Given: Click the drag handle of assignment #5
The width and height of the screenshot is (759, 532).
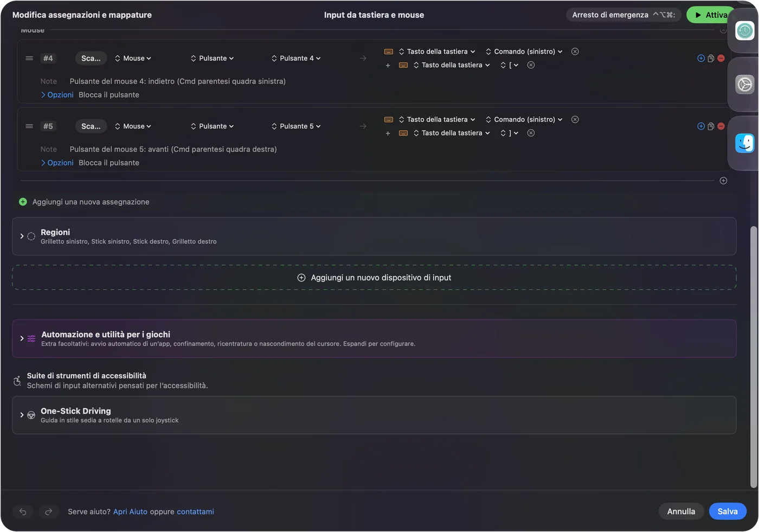Looking at the screenshot, I should point(29,126).
